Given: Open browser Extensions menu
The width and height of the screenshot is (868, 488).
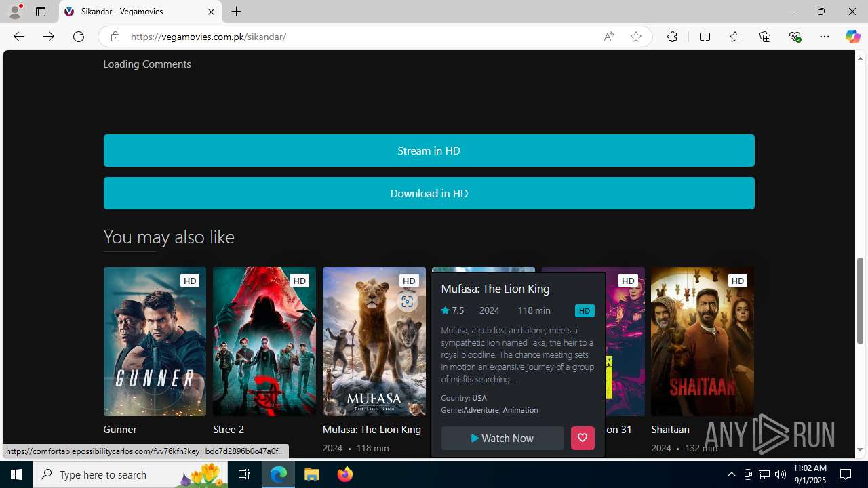Looking at the screenshot, I should pyautogui.click(x=672, y=37).
